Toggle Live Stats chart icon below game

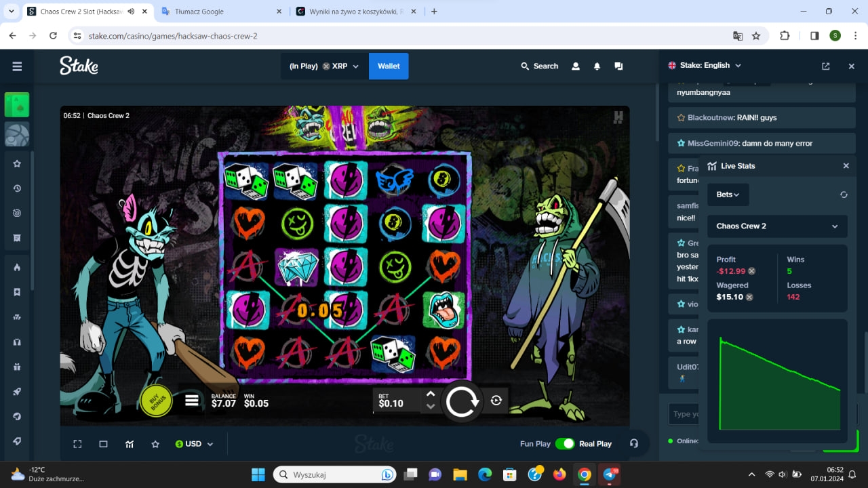[x=130, y=444]
